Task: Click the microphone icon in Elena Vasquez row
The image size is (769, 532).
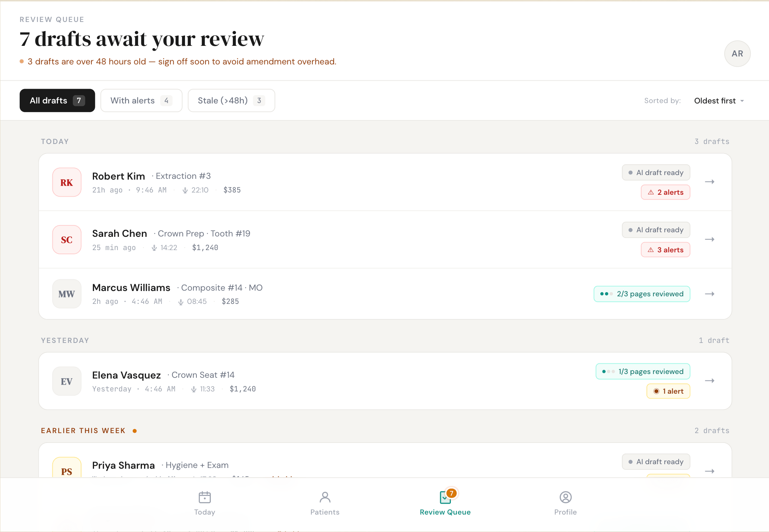Action: (x=194, y=389)
